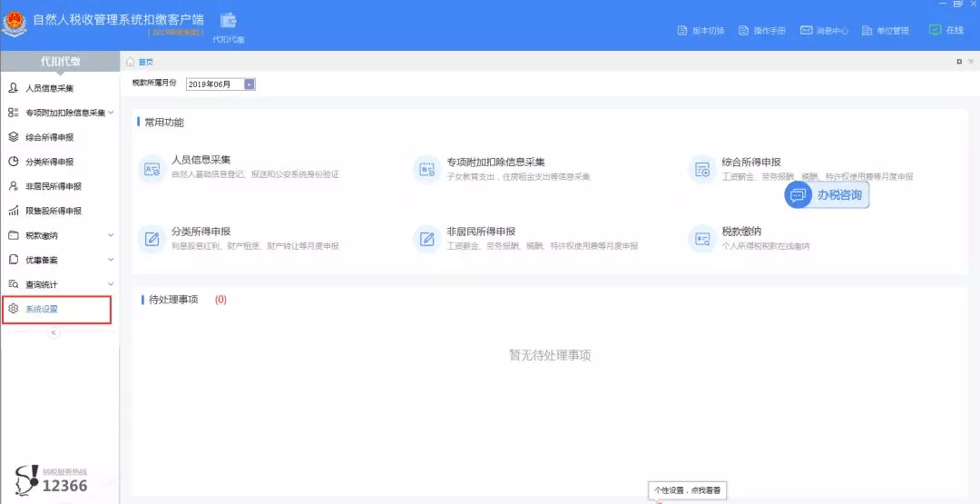The image size is (980, 504).
Task: Click the 非居民所得申报 card icon
Action: (426, 239)
